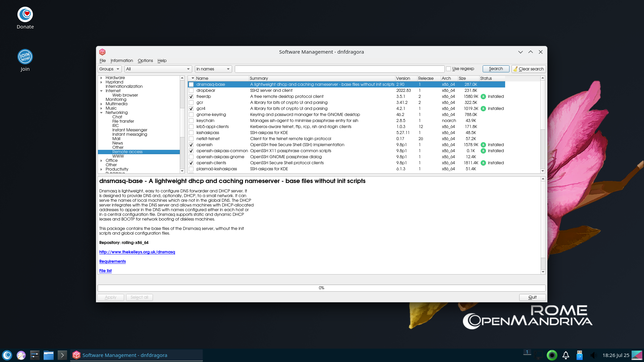
Task: Open the File menu
Action: pos(103,61)
